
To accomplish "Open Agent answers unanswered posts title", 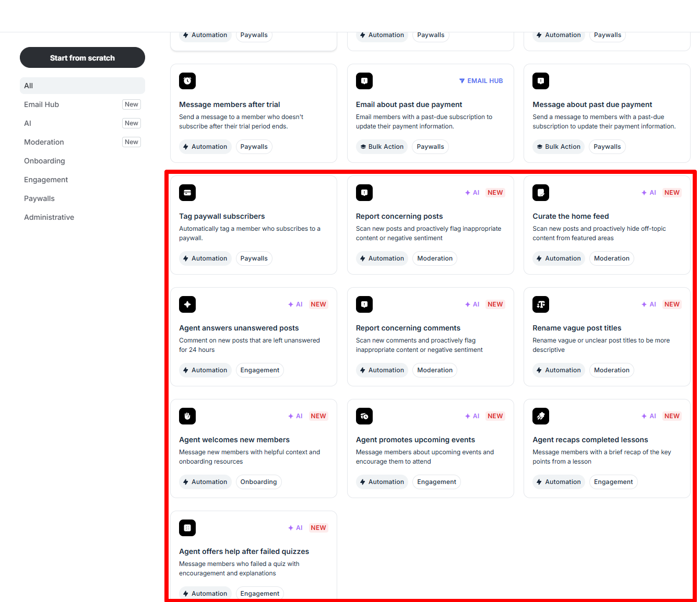I will coord(239,328).
